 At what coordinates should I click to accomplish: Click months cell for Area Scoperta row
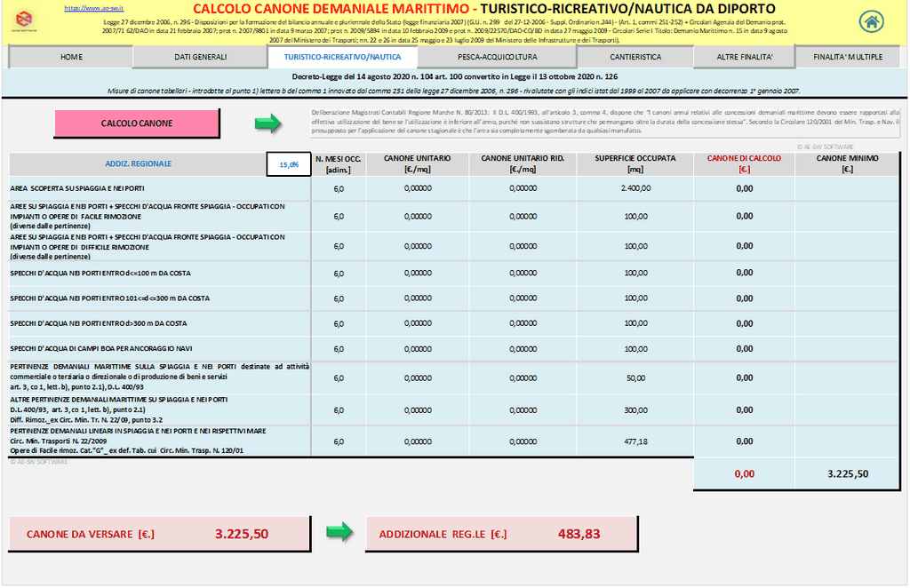tap(339, 188)
